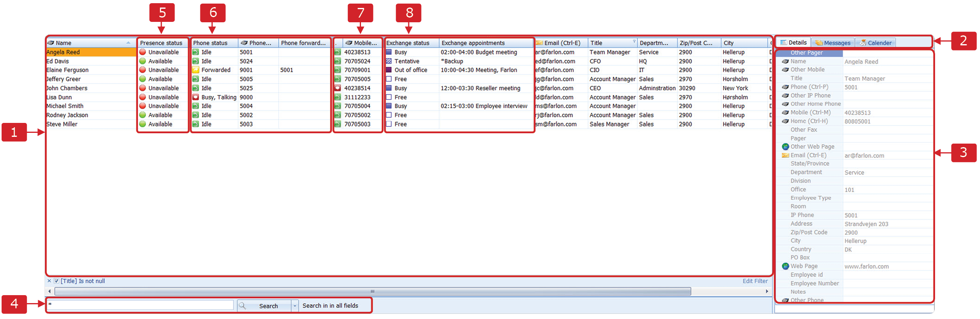
Task: Click the magnifying glass search icon
Action: pos(243,306)
